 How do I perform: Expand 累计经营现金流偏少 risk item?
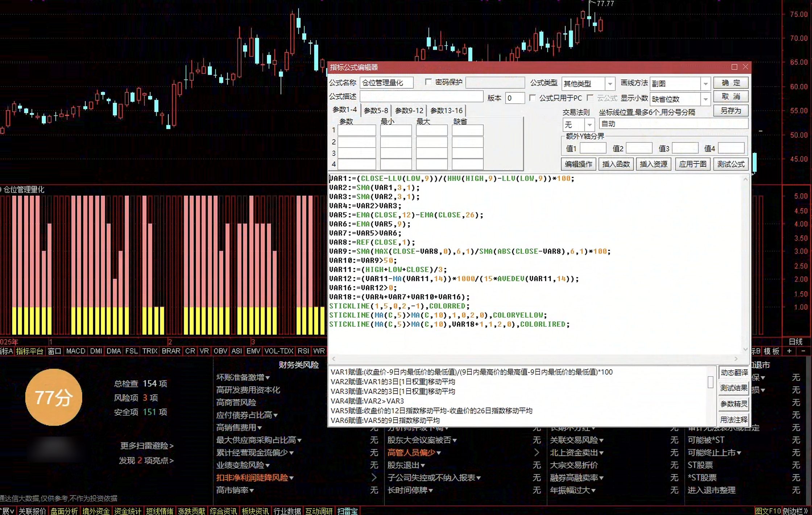click(291, 453)
